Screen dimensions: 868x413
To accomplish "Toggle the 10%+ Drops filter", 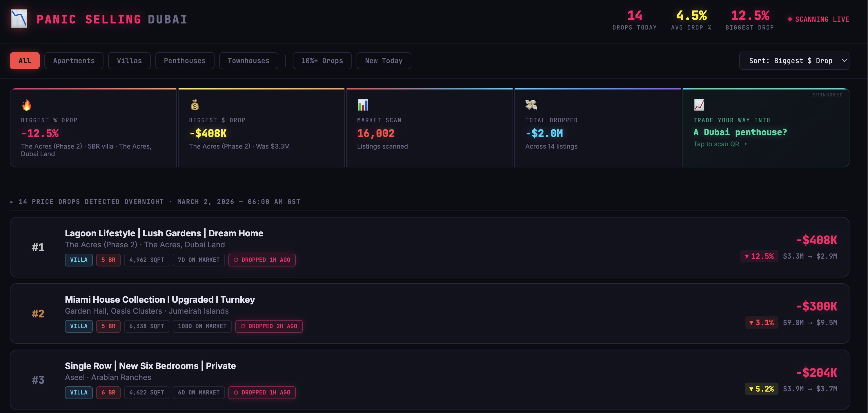I will tap(322, 61).
